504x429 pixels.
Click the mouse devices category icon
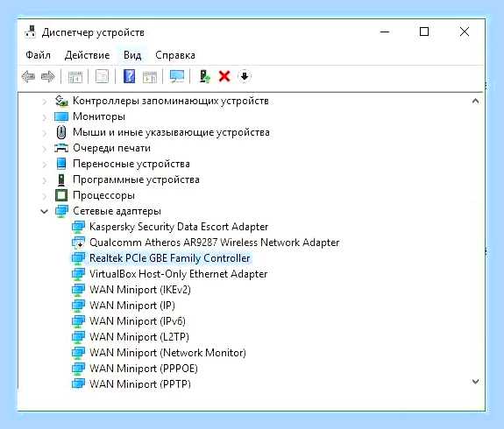point(61,132)
